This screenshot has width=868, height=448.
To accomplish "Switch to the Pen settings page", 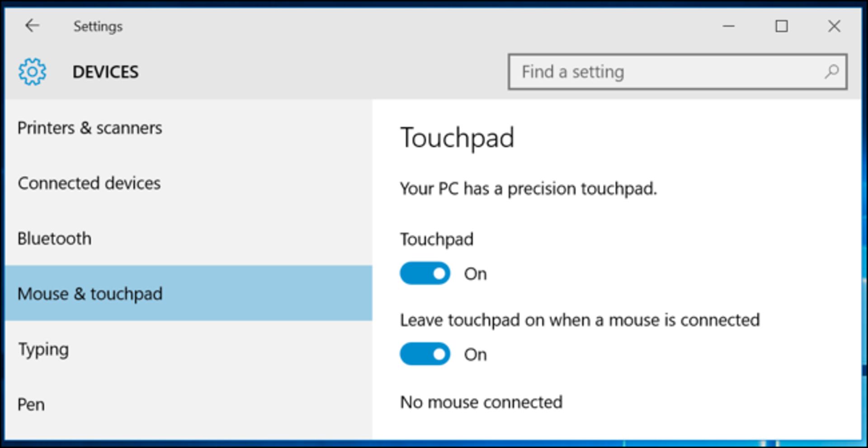I will click(x=31, y=404).
